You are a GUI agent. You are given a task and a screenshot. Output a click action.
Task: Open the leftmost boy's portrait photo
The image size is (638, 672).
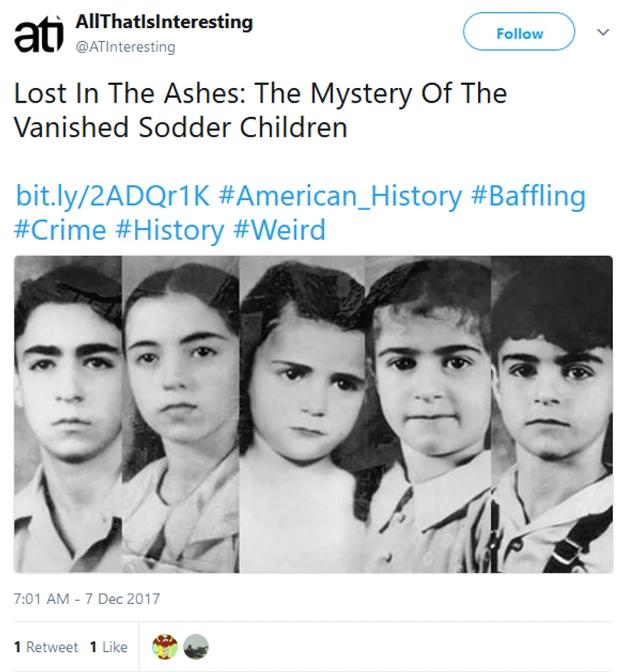[x=68, y=414]
